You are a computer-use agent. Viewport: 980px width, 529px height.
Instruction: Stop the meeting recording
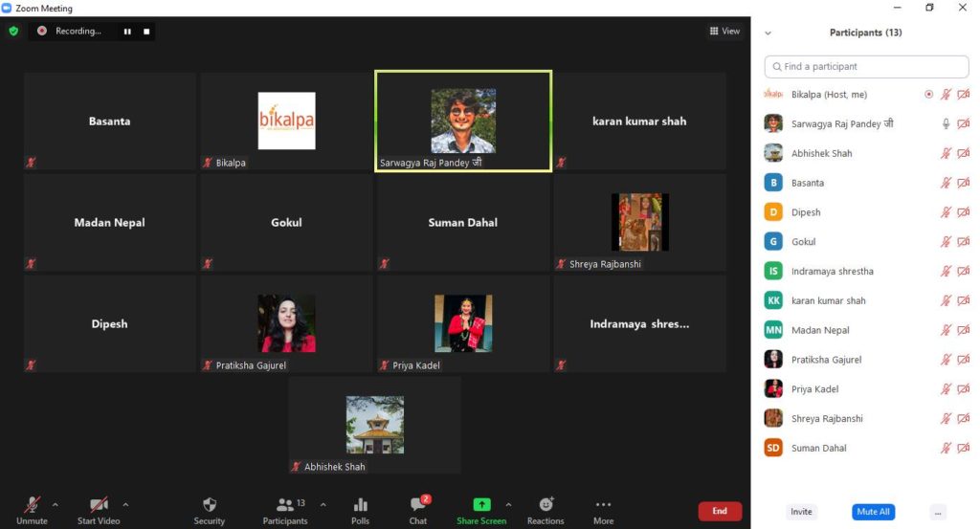pyautogui.click(x=146, y=32)
